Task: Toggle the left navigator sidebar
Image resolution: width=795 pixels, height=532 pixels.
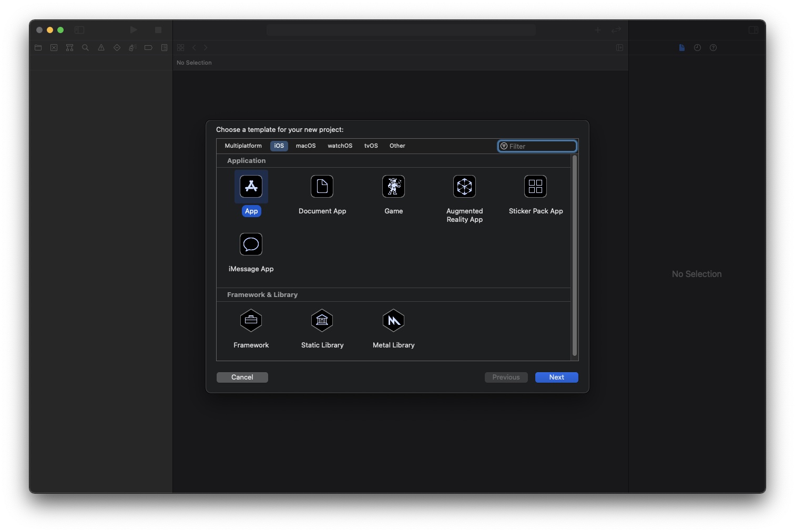Action: pyautogui.click(x=79, y=30)
